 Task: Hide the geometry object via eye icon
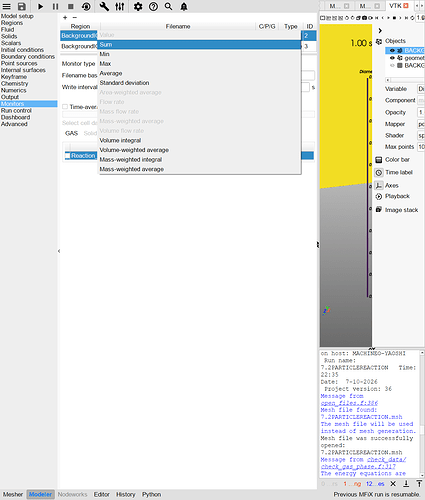(x=392, y=58)
